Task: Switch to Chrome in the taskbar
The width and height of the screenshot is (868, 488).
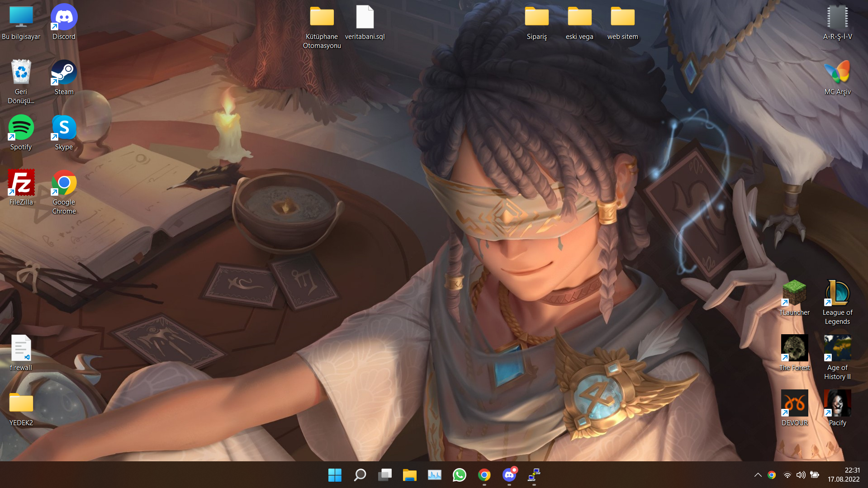Action: pos(484,475)
